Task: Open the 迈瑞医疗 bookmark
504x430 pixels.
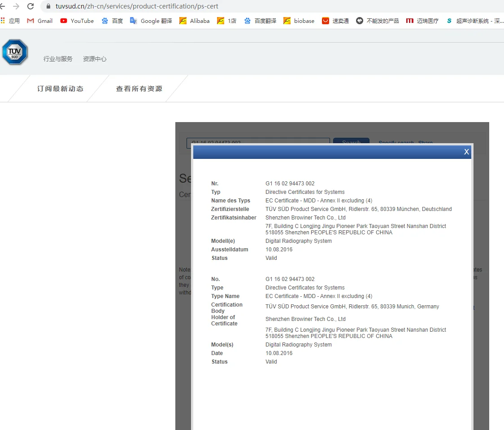Action: coord(422,21)
